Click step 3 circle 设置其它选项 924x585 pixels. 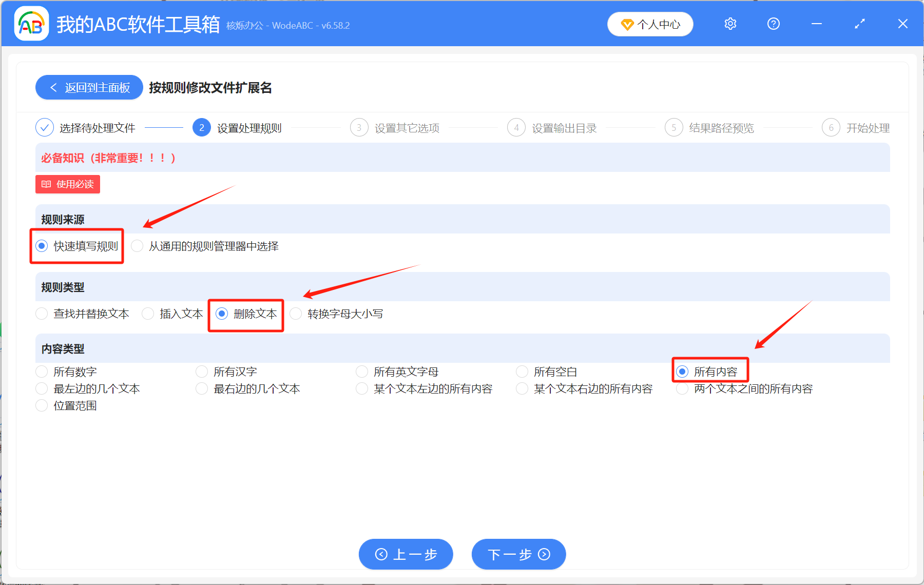pos(359,128)
